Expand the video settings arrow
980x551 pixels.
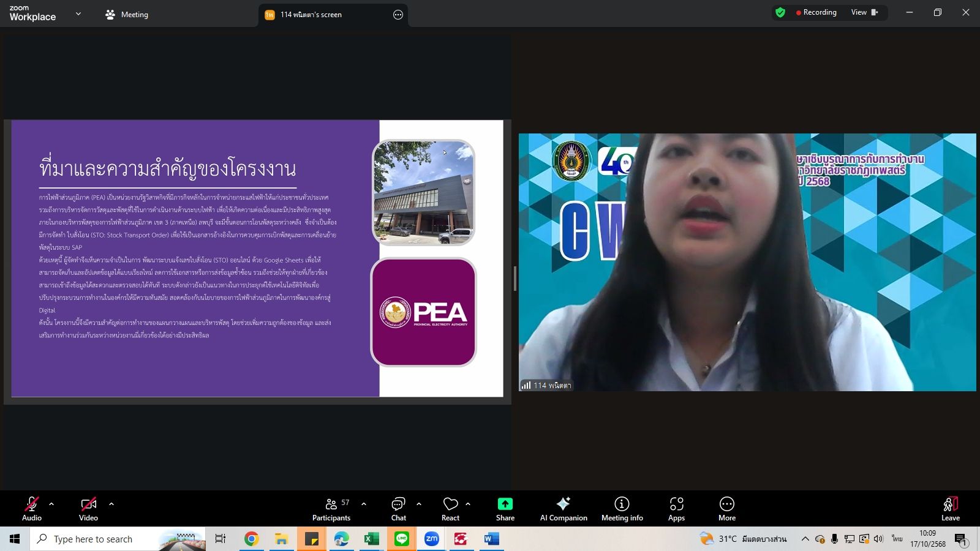click(x=111, y=504)
